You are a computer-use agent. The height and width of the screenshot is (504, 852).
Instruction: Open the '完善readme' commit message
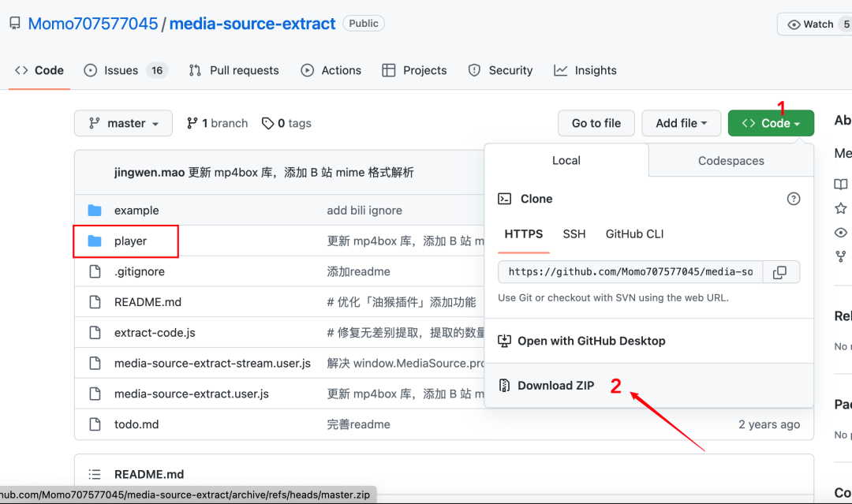(359, 424)
